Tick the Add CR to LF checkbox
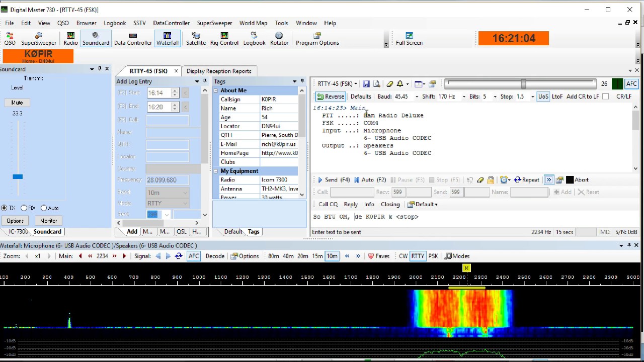644x362 pixels. [x=606, y=97]
